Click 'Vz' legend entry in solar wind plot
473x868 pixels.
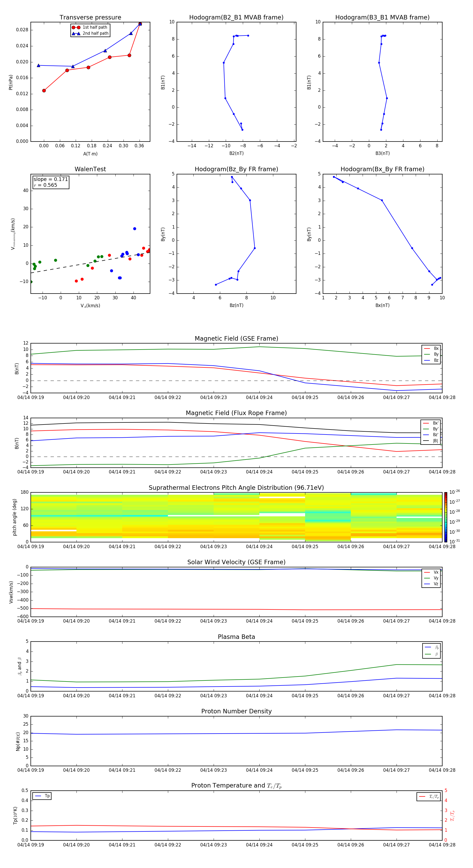(x=431, y=584)
